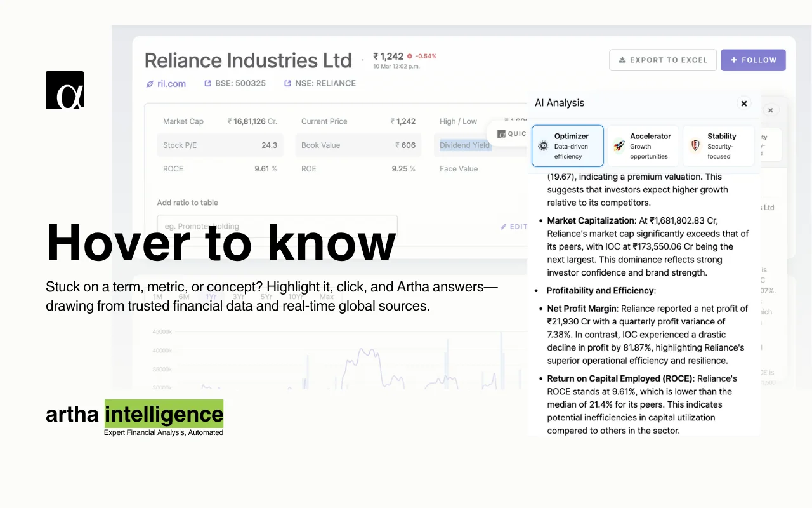
Task: Click external-link icon beside NSE: RELIANCE
Action: click(288, 83)
